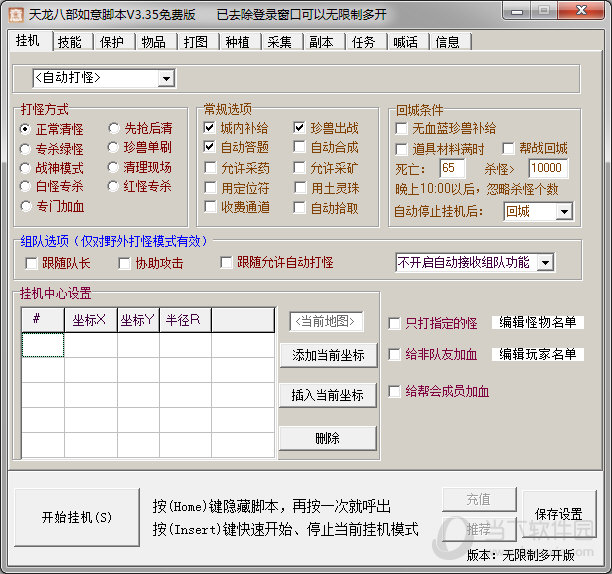Enable 自动拾取 checkbox
This screenshot has width=612, height=574.
tap(299, 208)
